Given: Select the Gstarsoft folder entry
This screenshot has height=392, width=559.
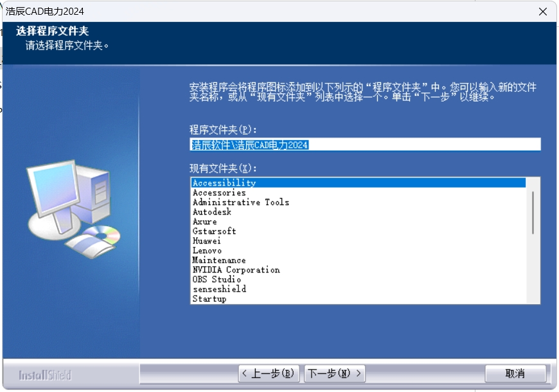Looking at the screenshot, I should 257,231.
